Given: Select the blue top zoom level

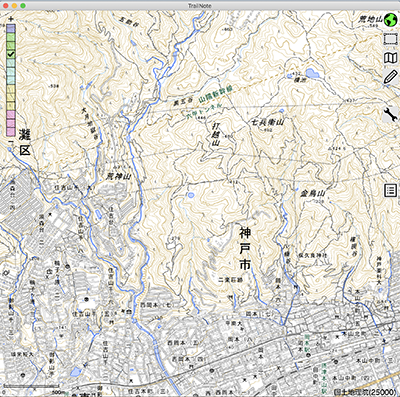Looking at the screenshot, I should (11, 28).
